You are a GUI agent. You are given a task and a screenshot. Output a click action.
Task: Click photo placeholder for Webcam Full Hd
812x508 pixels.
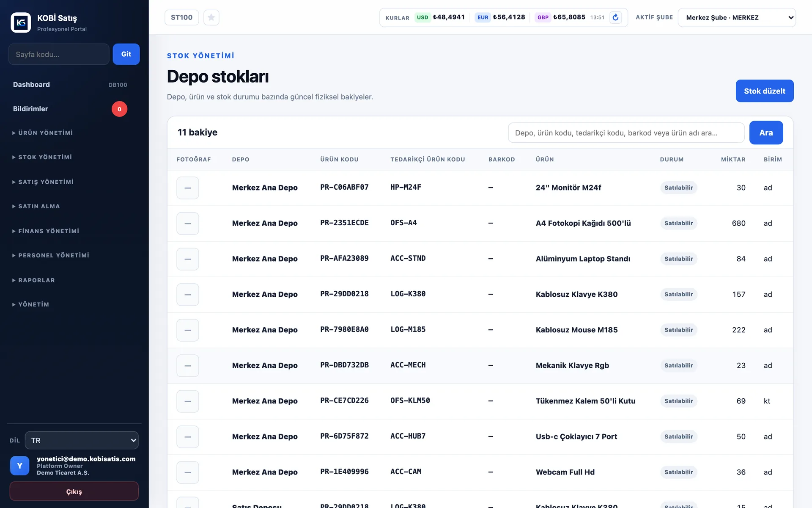click(188, 472)
